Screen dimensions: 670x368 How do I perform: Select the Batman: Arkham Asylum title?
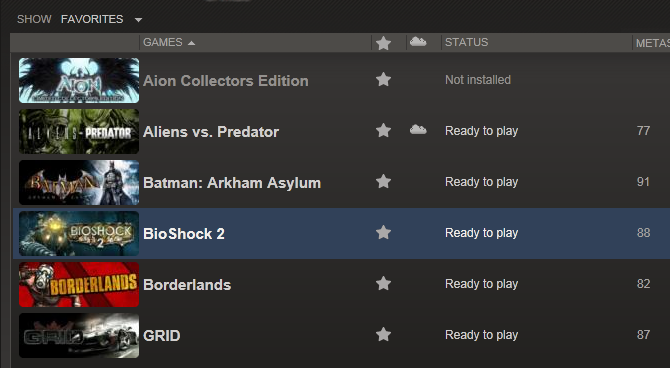pos(232,183)
